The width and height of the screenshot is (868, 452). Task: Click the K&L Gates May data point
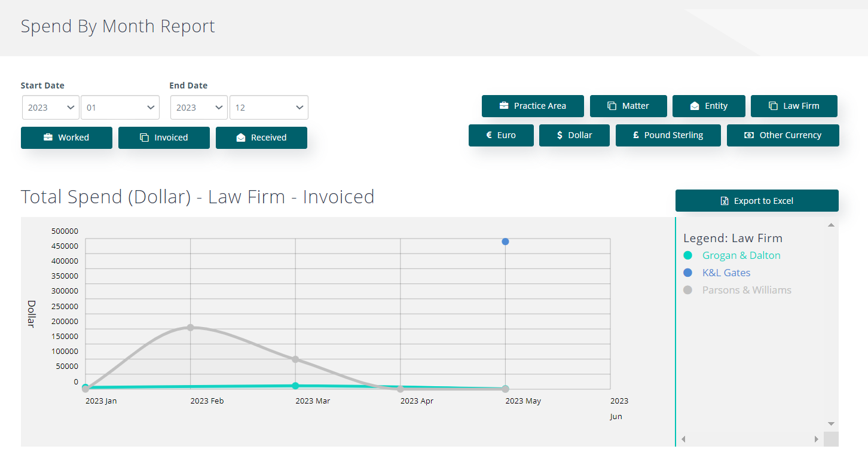pyautogui.click(x=506, y=242)
